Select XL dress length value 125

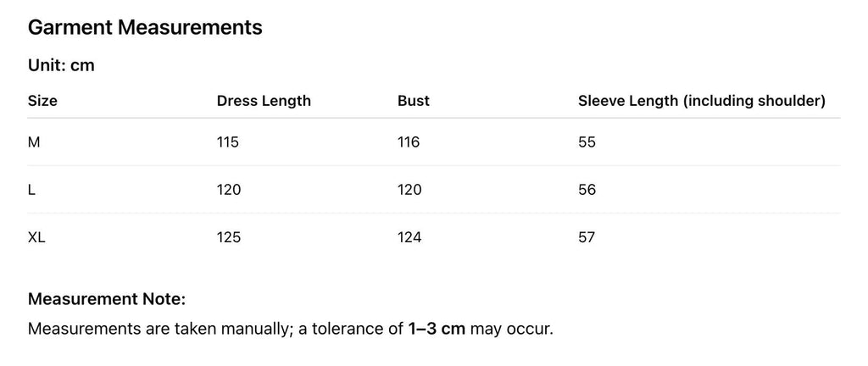click(229, 237)
